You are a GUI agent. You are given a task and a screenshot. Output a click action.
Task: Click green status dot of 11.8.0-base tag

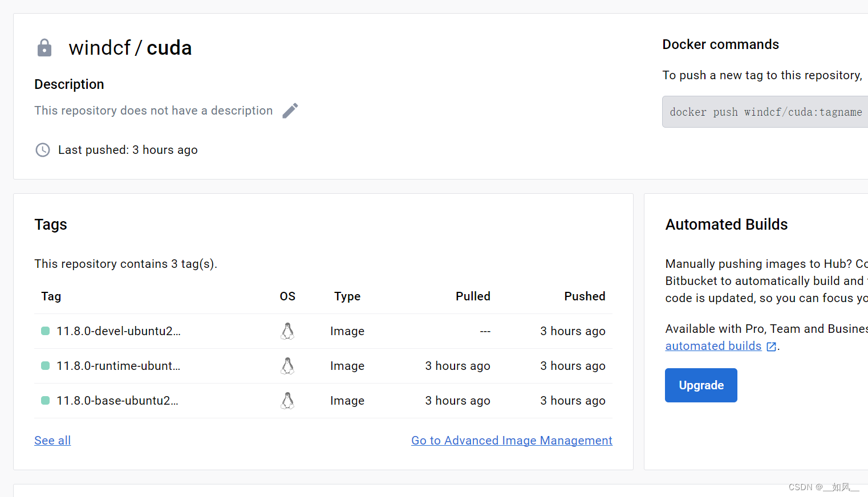[46, 401]
